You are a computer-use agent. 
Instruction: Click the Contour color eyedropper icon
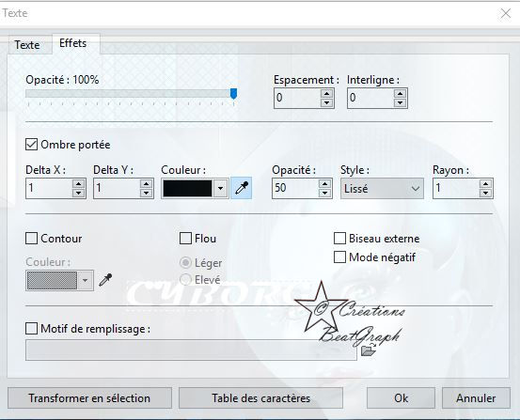pos(105,280)
